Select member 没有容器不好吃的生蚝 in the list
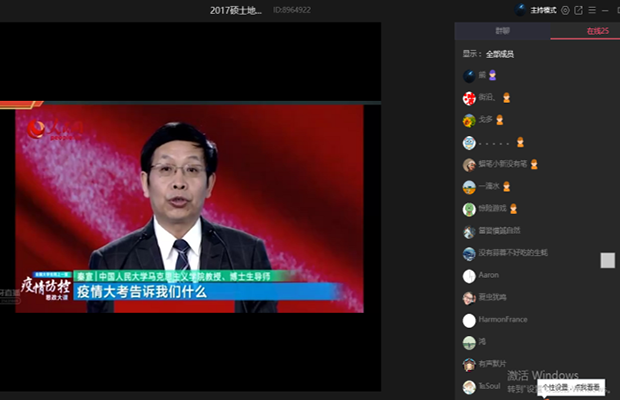The image size is (620, 400). (512, 253)
